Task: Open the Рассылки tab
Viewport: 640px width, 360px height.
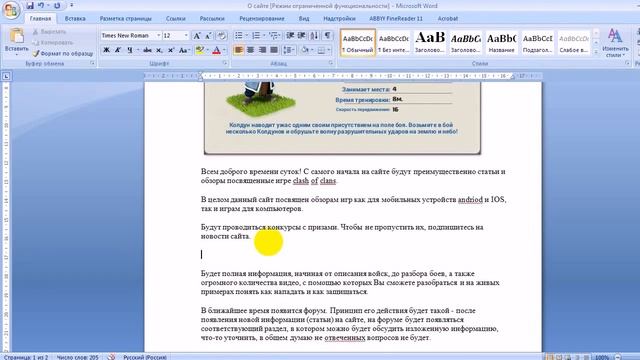Action: click(x=212, y=19)
